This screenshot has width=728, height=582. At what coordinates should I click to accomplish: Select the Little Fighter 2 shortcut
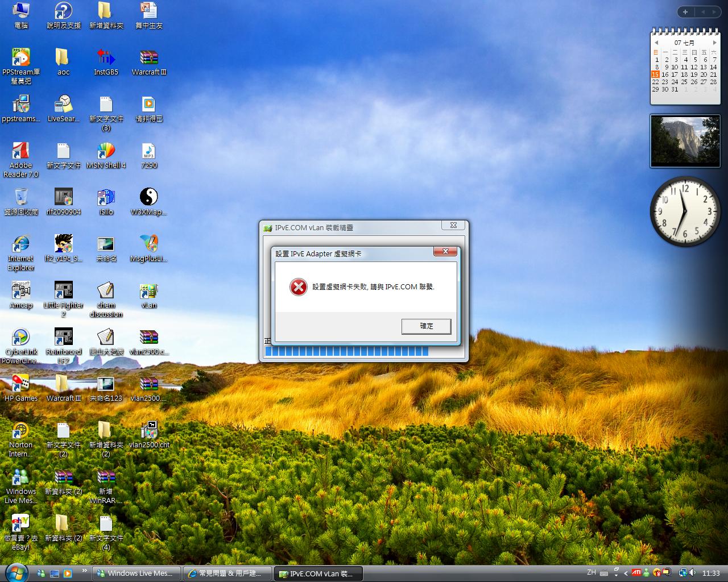pyautogui.click(x=63, y=300)
